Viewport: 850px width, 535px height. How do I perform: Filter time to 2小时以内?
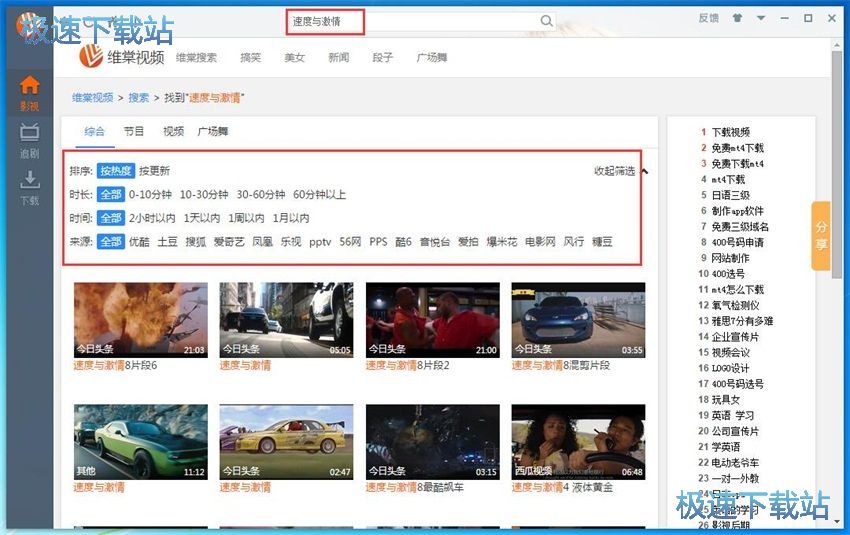click(152, 218)
